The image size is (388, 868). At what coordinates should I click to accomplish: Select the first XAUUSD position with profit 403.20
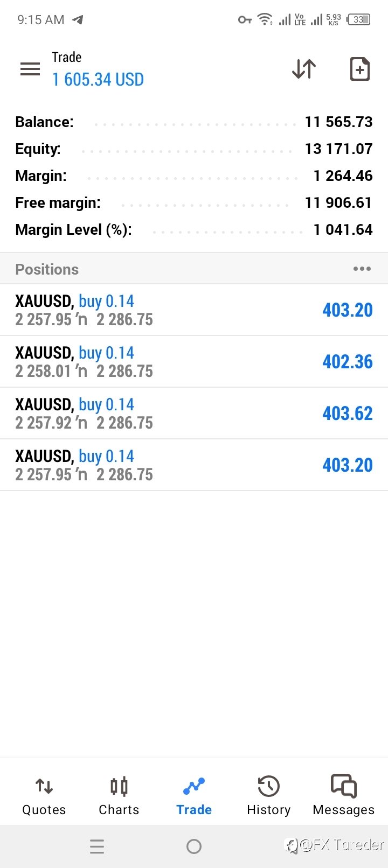tap(194, 310)
